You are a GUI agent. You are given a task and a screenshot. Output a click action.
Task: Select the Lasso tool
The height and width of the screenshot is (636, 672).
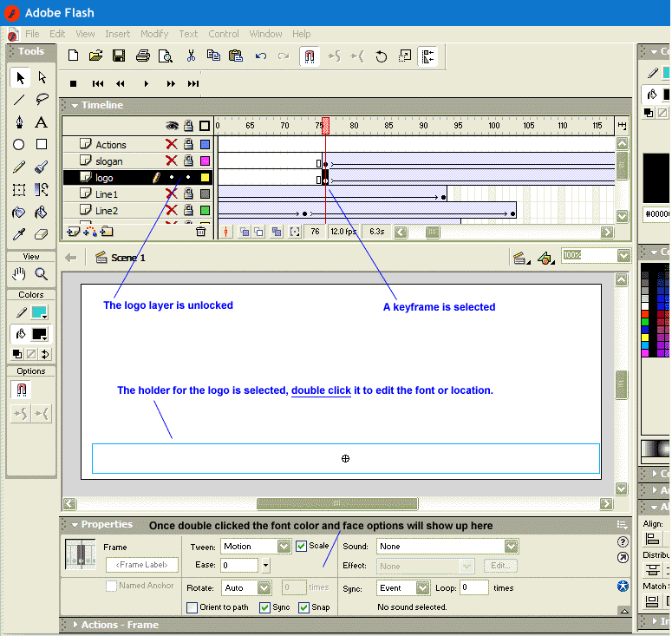point(41,100)
